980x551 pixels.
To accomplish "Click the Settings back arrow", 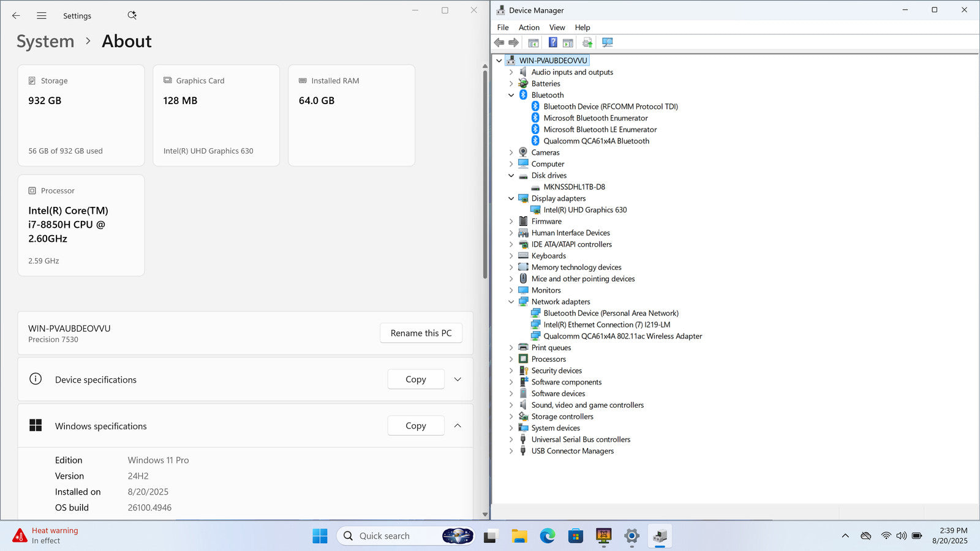I will click(16, 15).
